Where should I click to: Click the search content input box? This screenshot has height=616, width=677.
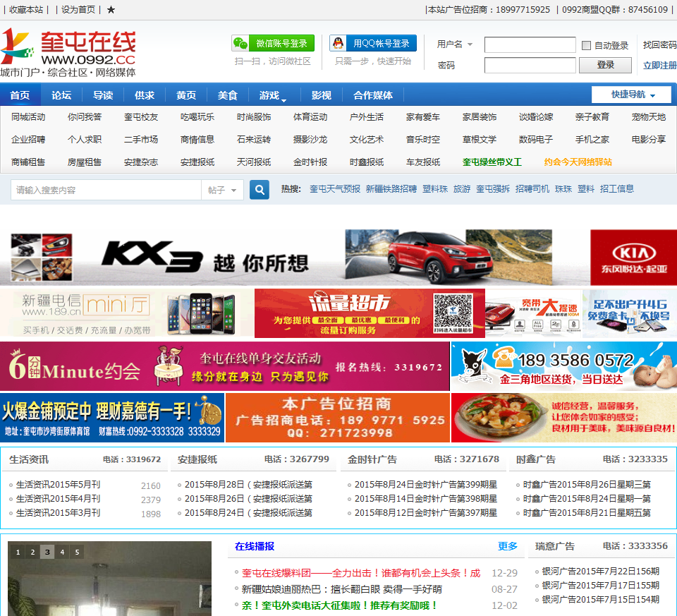[x=106, y=190]
